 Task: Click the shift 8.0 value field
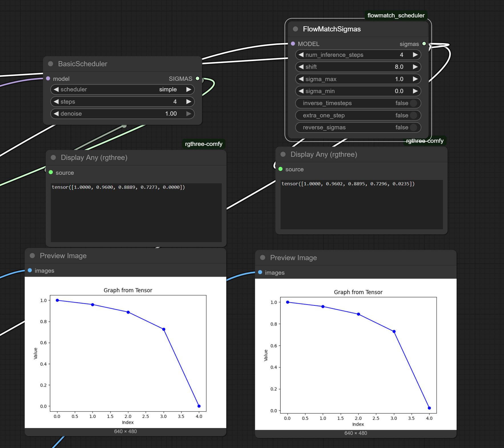358,67
